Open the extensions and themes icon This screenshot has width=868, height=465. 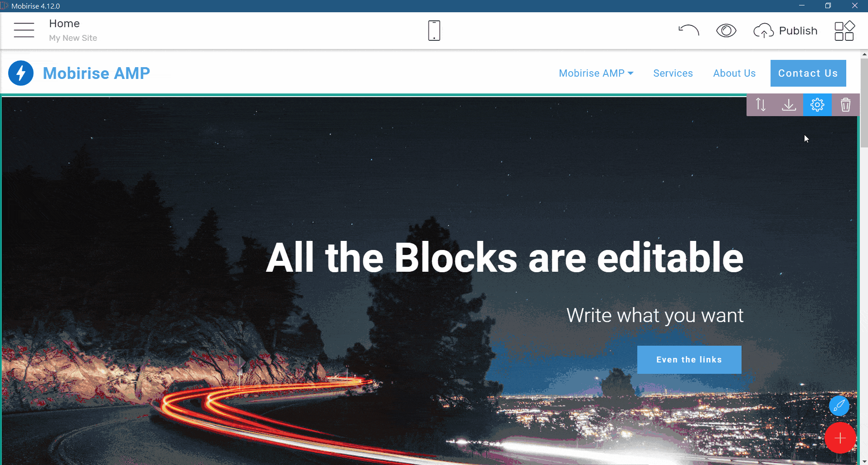click(844, 31)
